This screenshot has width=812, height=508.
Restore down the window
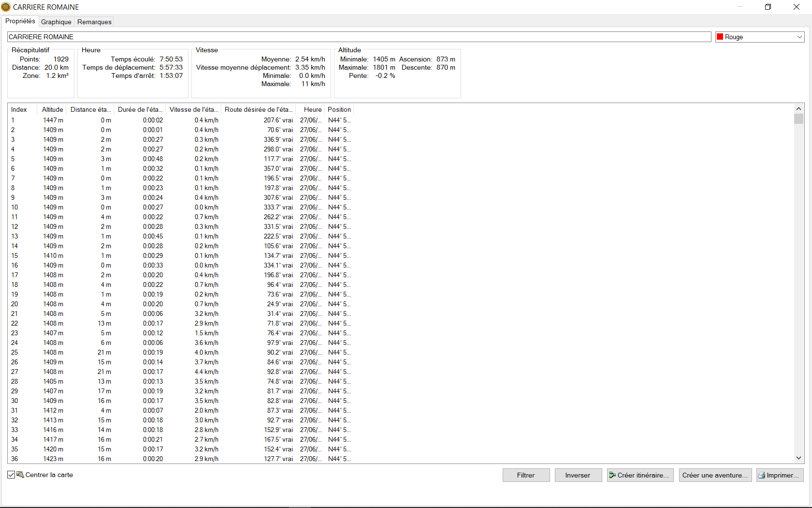[x=768, y=7]
